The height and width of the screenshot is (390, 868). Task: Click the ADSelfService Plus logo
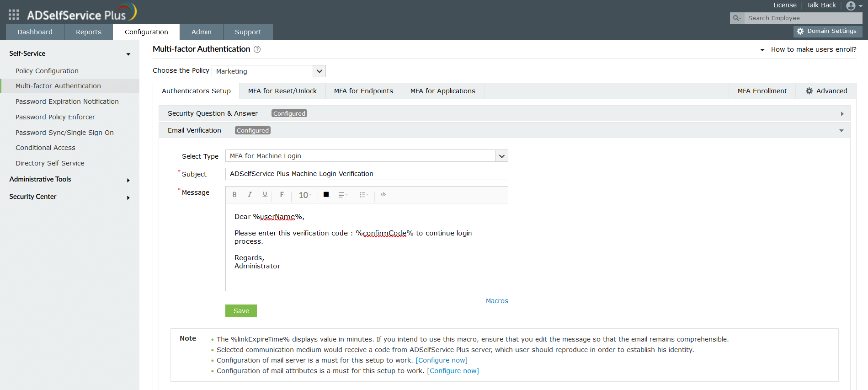81,13
